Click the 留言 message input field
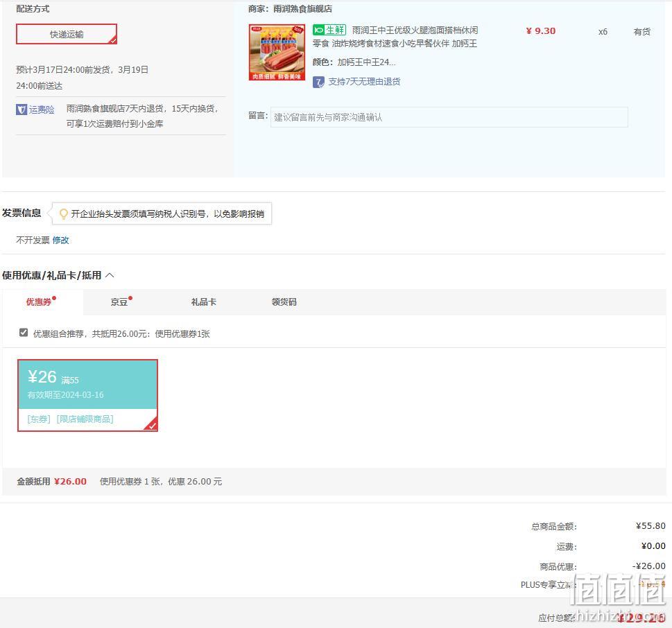 point(449,117)
